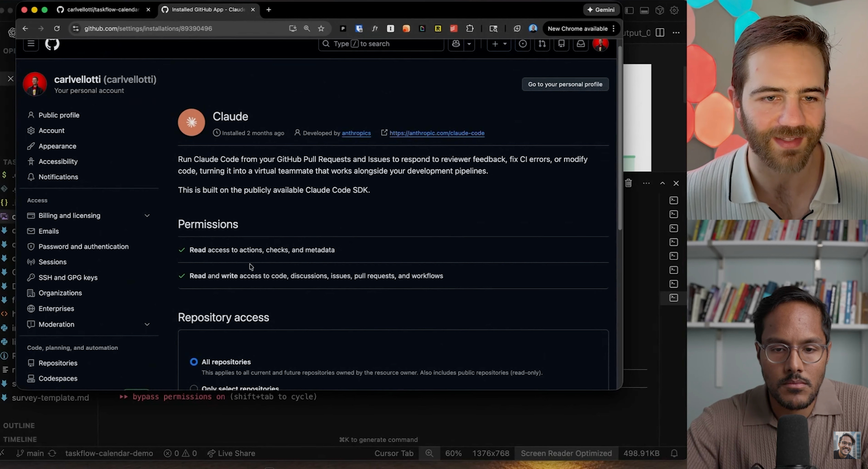Open the anthropic.com/claude-code link

click(437, 133)
